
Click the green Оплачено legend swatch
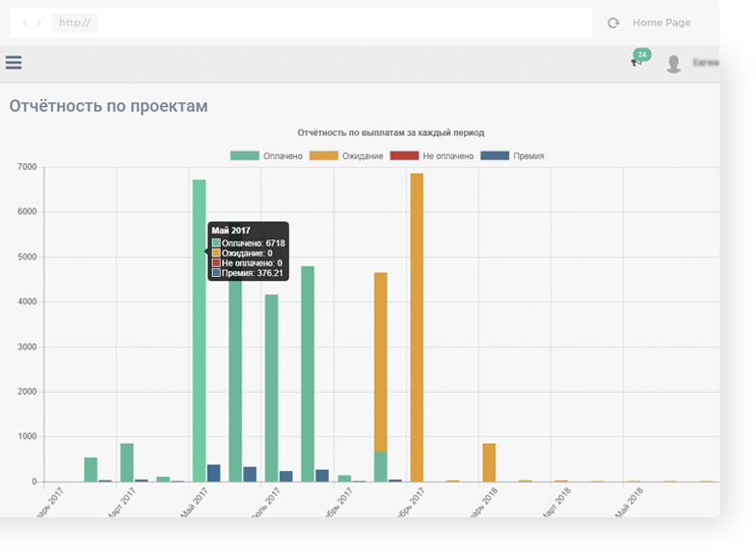[245, 156]
